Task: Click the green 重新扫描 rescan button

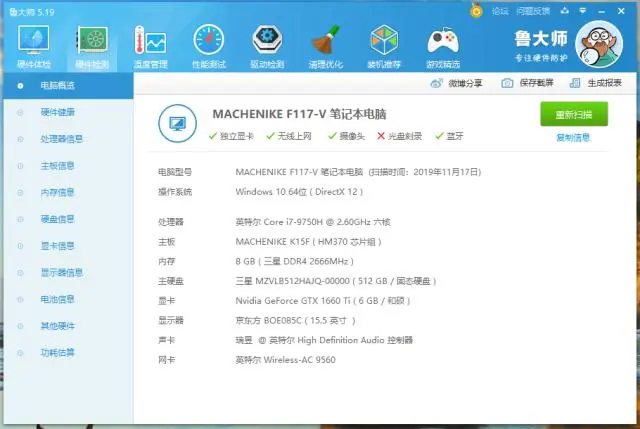Action: [x=574, y=114]
